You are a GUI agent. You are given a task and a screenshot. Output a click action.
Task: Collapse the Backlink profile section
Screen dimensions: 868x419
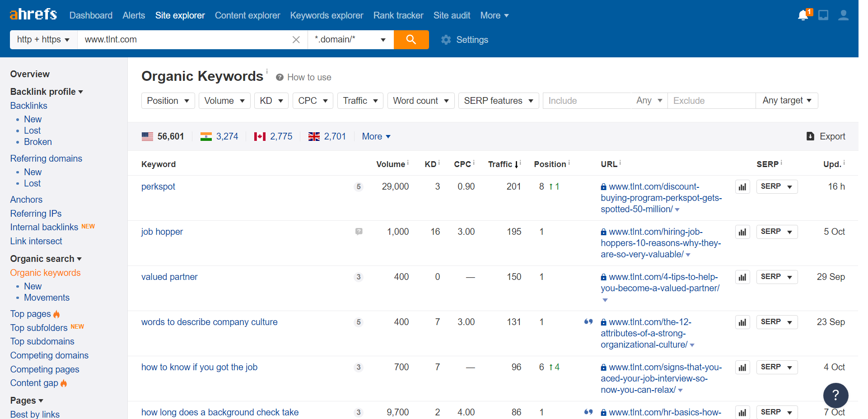click(47, 92)
